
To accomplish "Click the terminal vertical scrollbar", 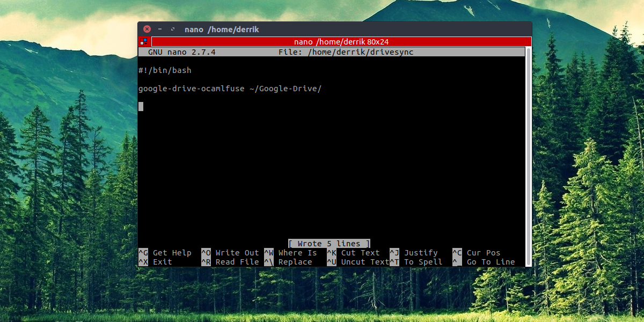I will pos(529,156).
